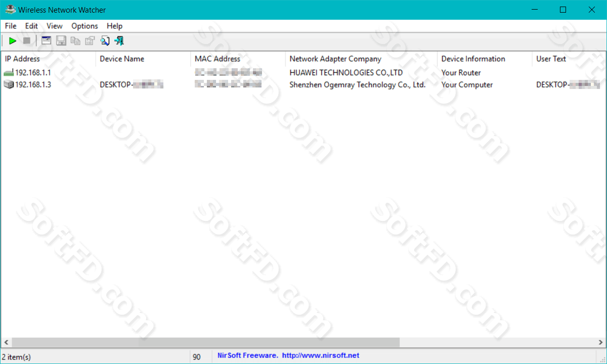
Task: Click the router icon beside 192.168.1.1
Action: [x=9, y=73]
